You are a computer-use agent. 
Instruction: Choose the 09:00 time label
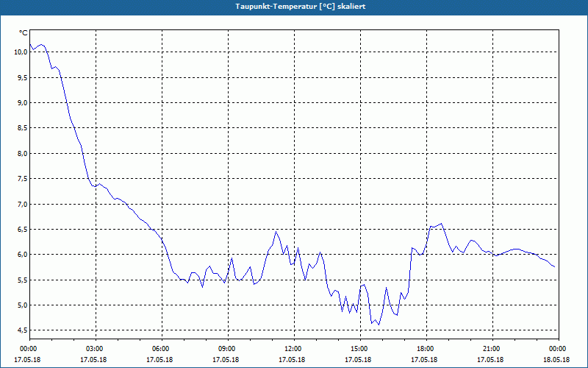coord(226,349)
